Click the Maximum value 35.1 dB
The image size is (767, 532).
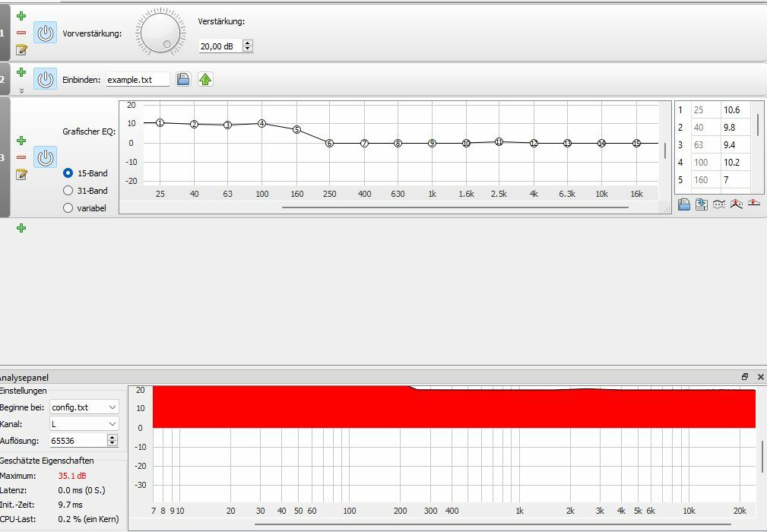72,476
